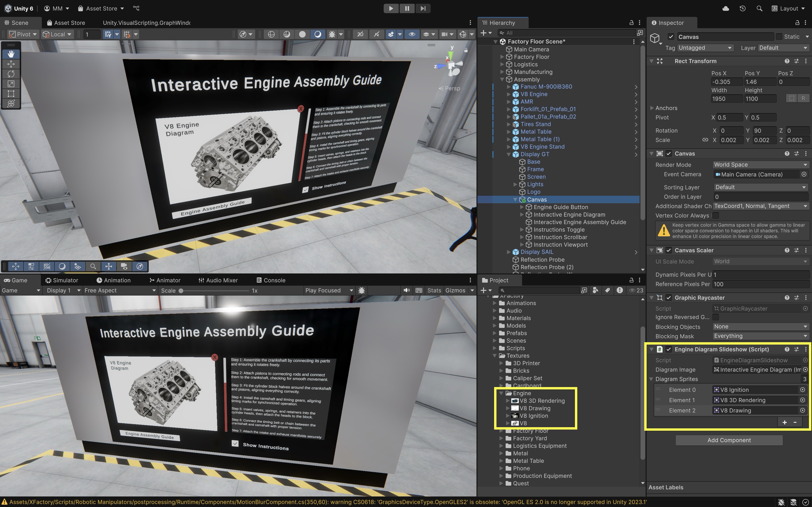Open Unity Cloud icon in top bar
This screenshot has width=812, height=507.
click(726, 8)
